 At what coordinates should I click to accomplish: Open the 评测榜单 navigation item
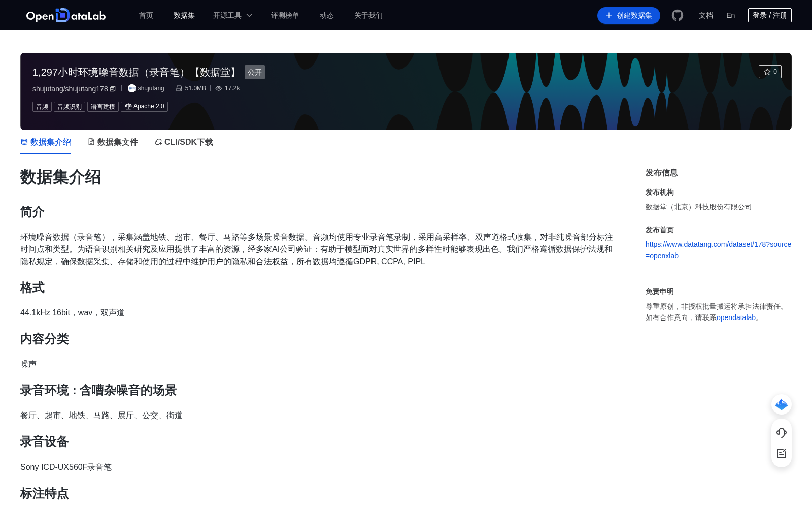tap(285, 15)
